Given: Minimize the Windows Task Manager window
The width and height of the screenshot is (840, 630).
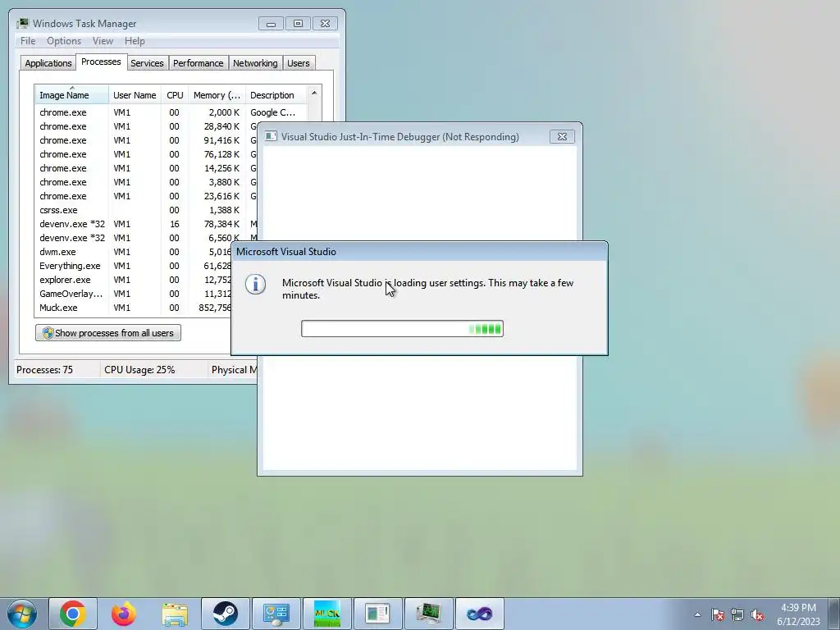Looking at the screenshot, I should tap(271, 24).
